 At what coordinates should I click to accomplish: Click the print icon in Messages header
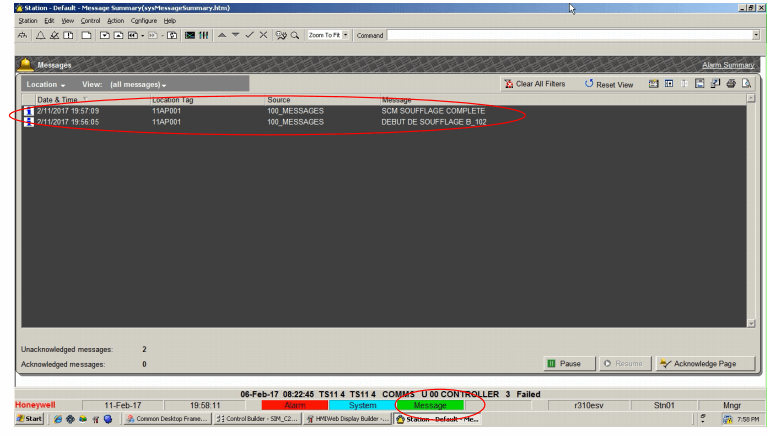coord(731,84)
